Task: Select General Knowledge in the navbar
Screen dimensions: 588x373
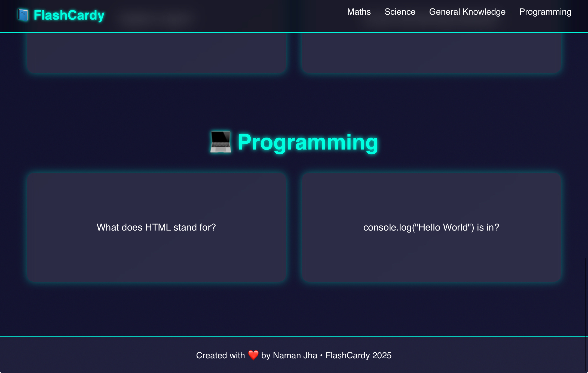Action: pyautogui.click(x=467, y=12)
